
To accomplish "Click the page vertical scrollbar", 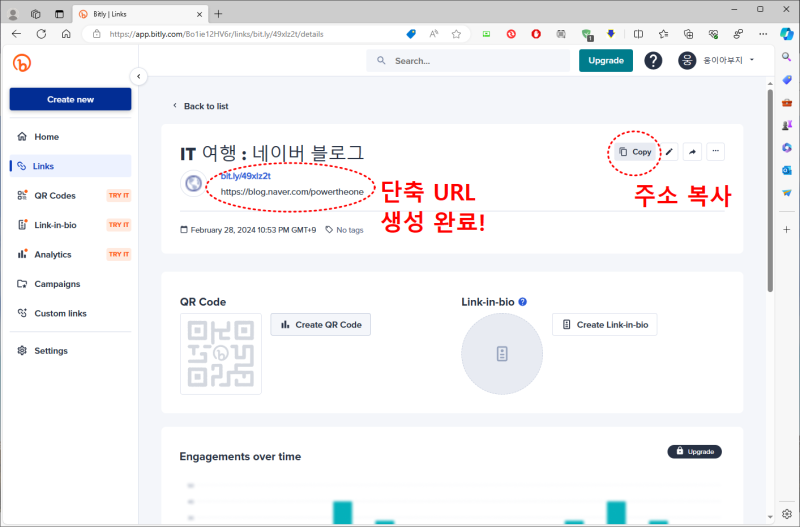I will (x=770, y=191).
